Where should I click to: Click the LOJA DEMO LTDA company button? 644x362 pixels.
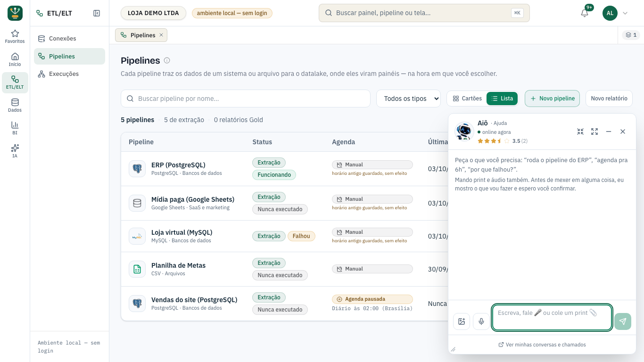(x=153, y=13)
